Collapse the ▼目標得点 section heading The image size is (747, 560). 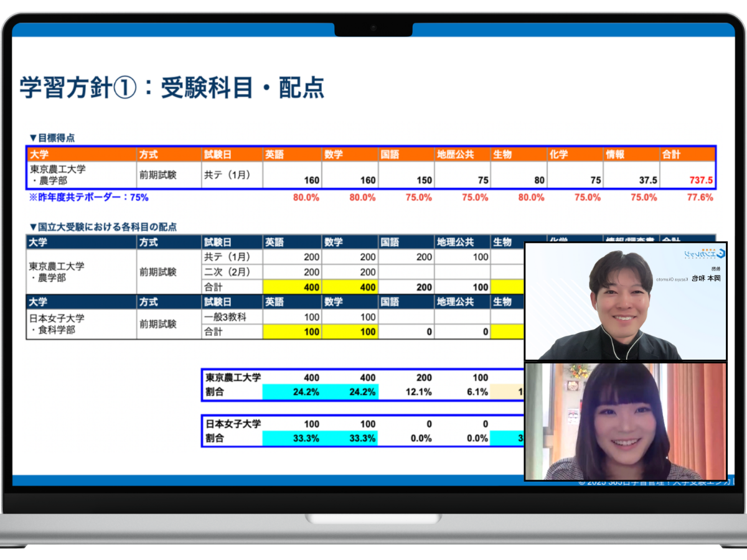(52, 138)
